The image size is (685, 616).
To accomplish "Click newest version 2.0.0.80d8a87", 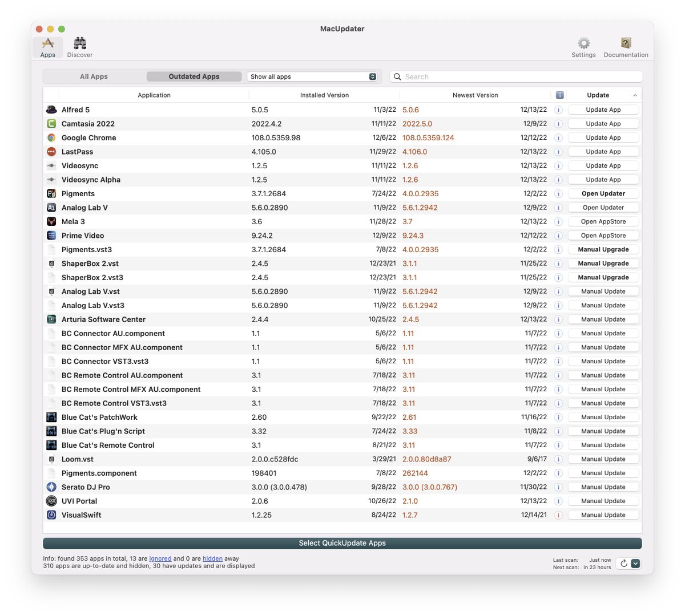I will (427, 459).
